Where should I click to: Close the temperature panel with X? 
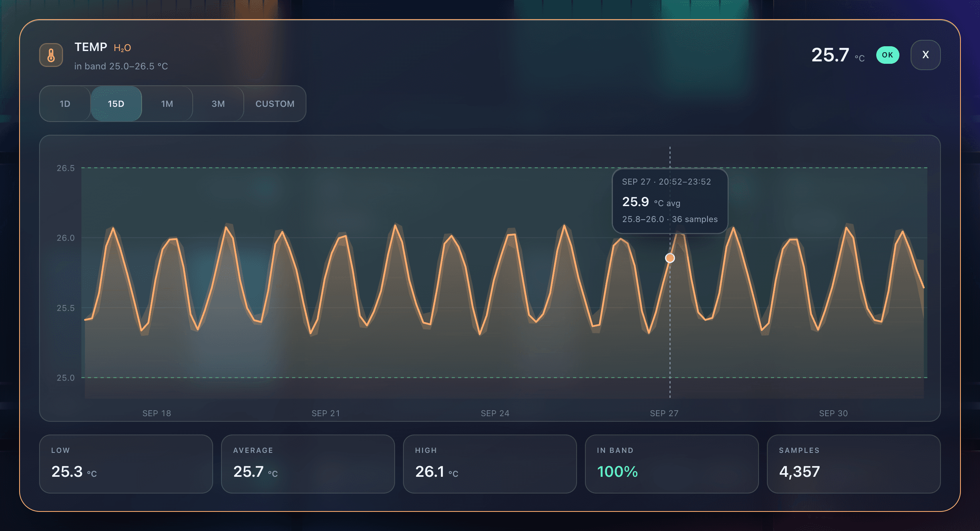pyautogui.click(x=925, y=55)
